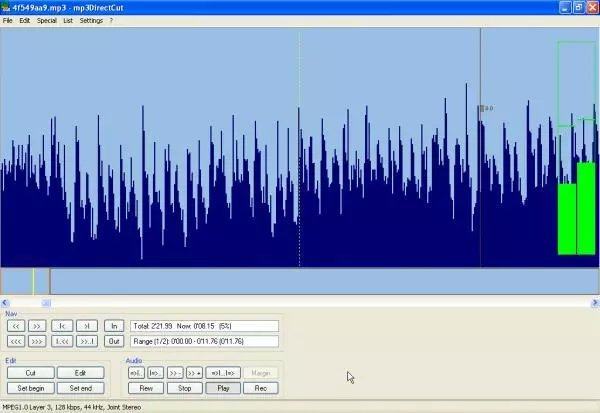
Task: Click the scrollbar right arrow
Action: 595,303
